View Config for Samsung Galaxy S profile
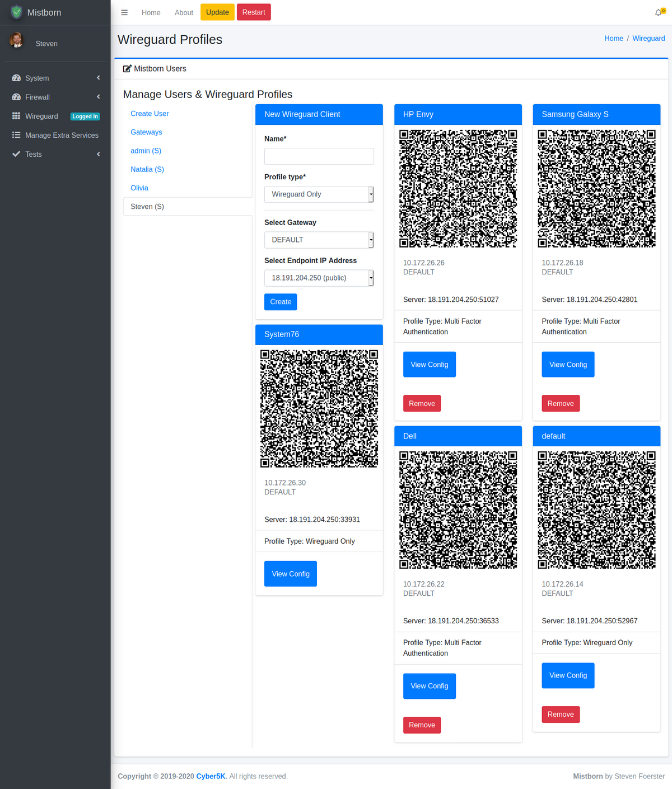The height and width of the screenshot is (789, 672). pos(568,365)
